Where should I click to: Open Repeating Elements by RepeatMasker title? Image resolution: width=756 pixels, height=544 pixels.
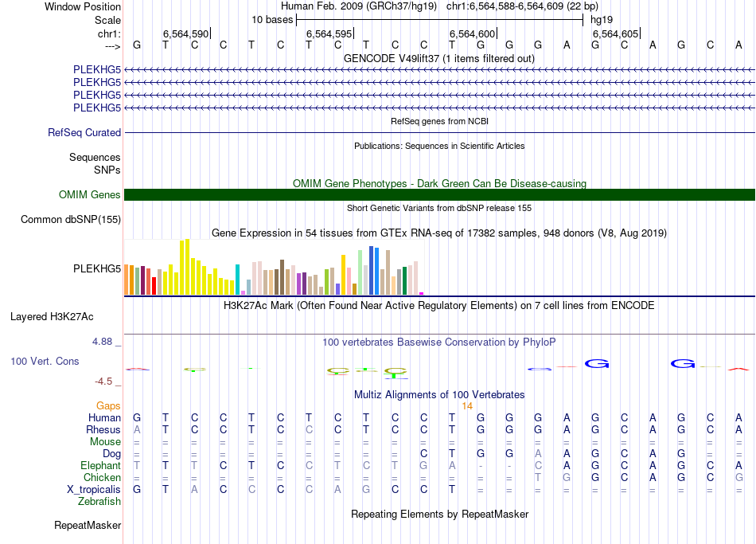tap(439, 515)
